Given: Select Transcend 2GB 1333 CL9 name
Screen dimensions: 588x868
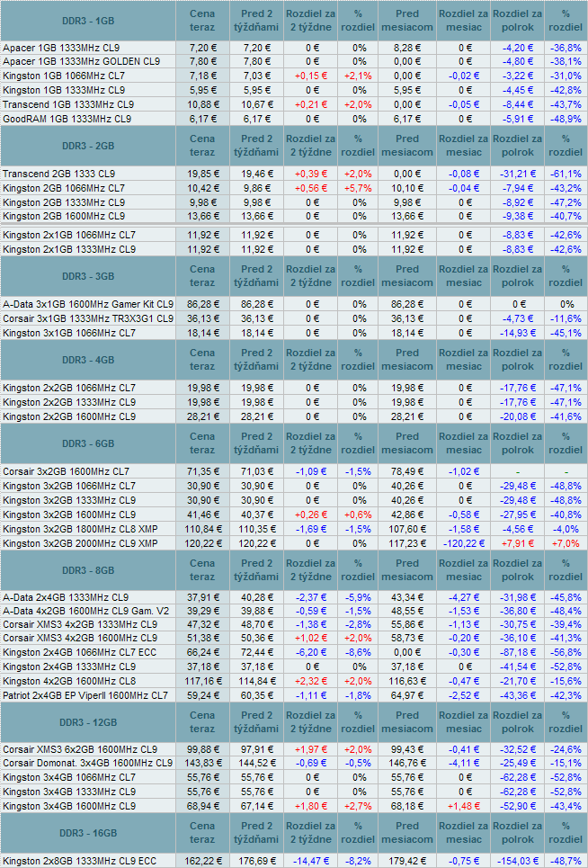Looking at the screenshot, I should pos(58,174).
